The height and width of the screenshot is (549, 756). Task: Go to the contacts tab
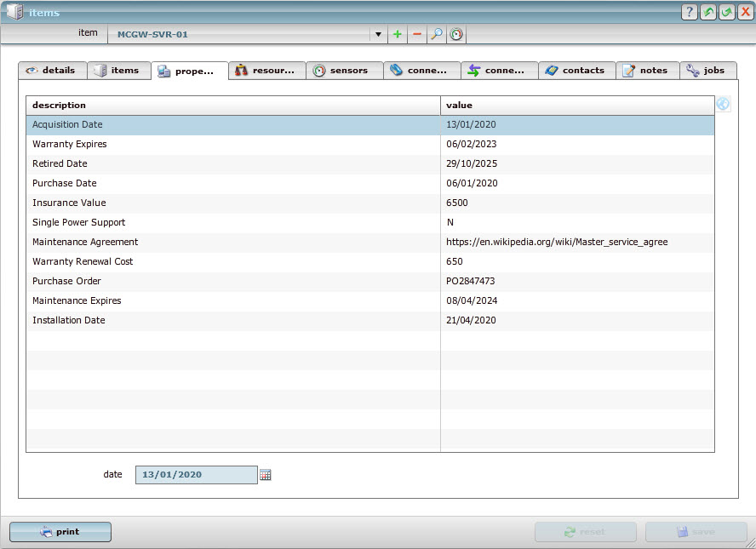(576, 71)
